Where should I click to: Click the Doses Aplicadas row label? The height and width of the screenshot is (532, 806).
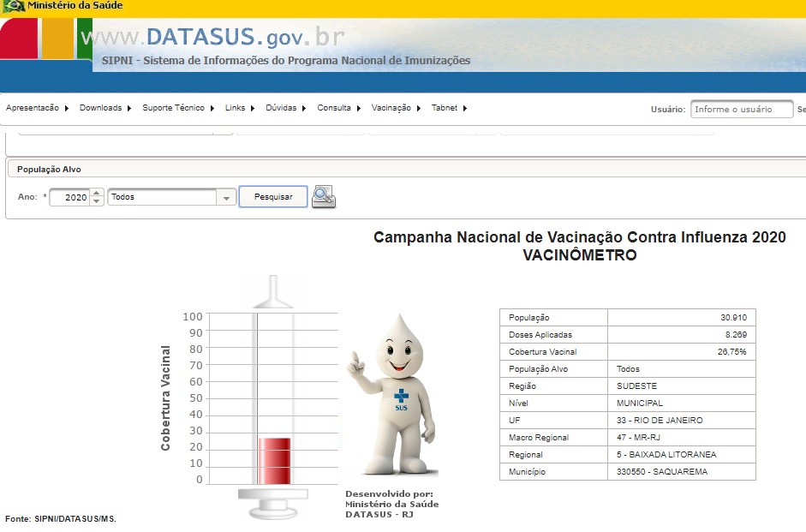[x=540, y=335]
